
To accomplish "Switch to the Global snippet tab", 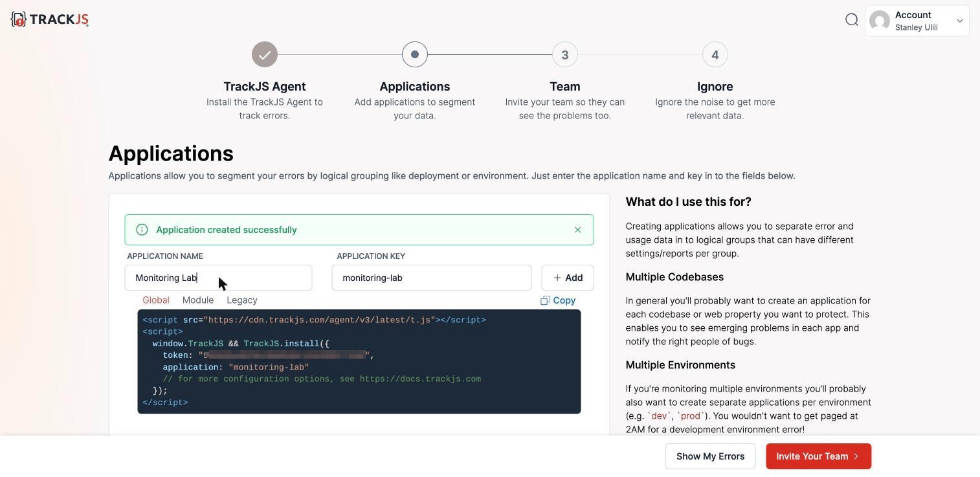I will point(156,300).
